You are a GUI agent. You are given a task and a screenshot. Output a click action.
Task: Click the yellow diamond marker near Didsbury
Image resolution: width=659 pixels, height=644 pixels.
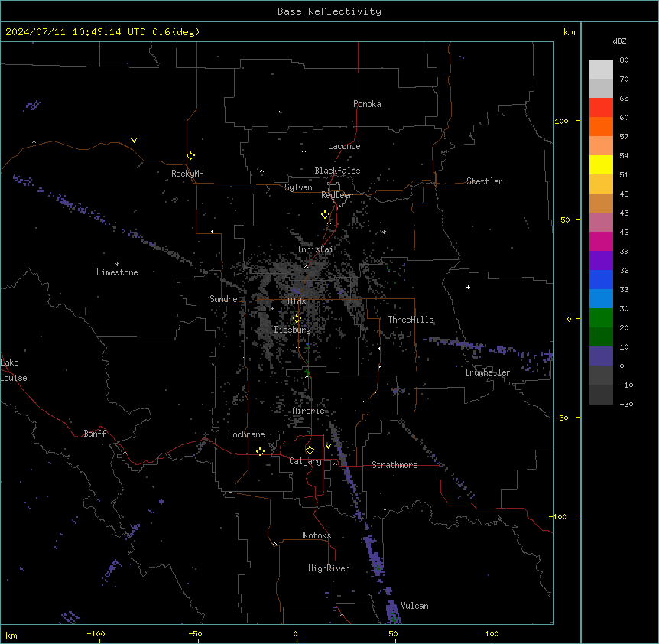(297, 319)
